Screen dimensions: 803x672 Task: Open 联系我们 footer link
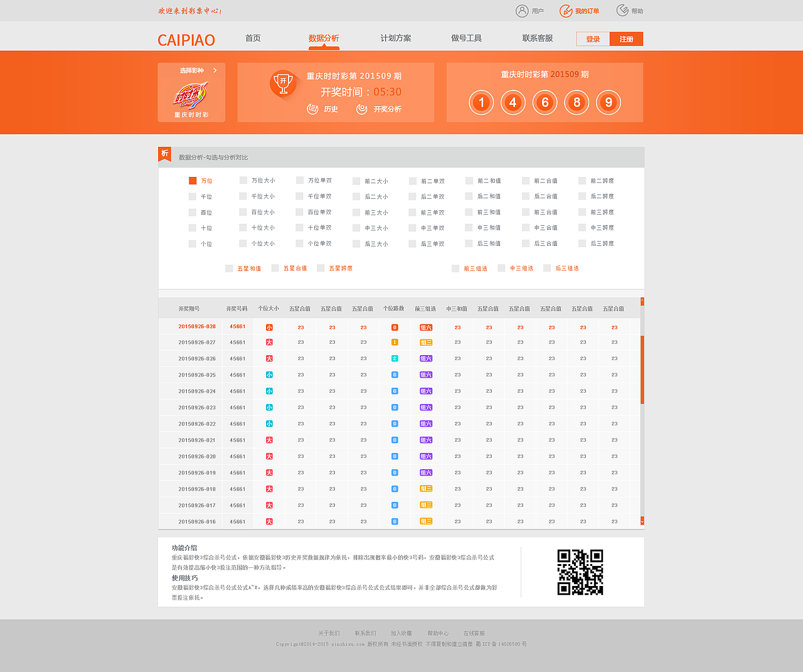[x=365, y=634]
